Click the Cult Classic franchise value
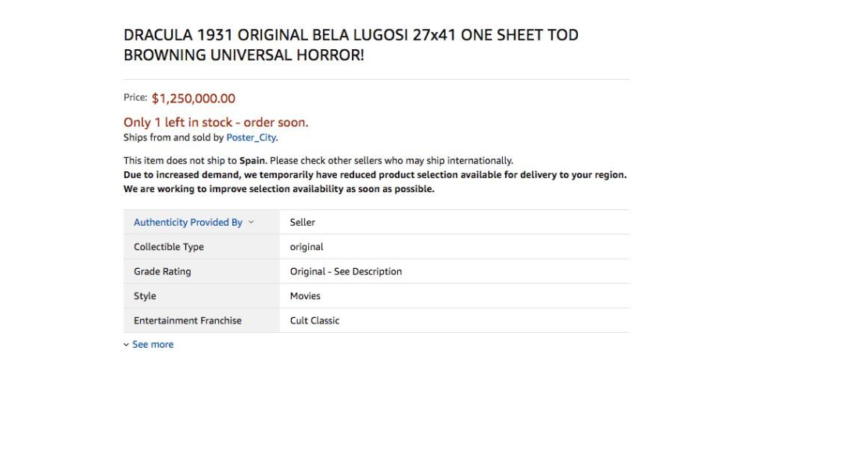The width and height of the screenshot is (868, 461). [314, 320]
